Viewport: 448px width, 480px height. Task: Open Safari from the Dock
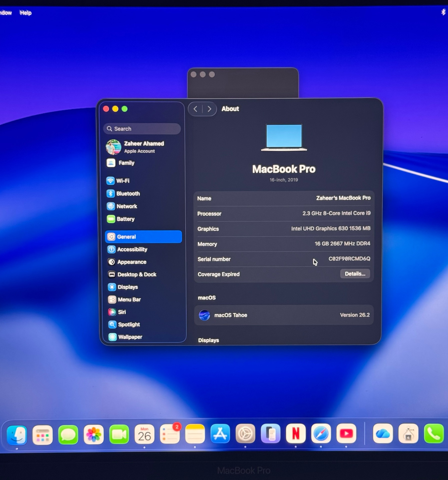pyautogui.click(x=321, y=433)
